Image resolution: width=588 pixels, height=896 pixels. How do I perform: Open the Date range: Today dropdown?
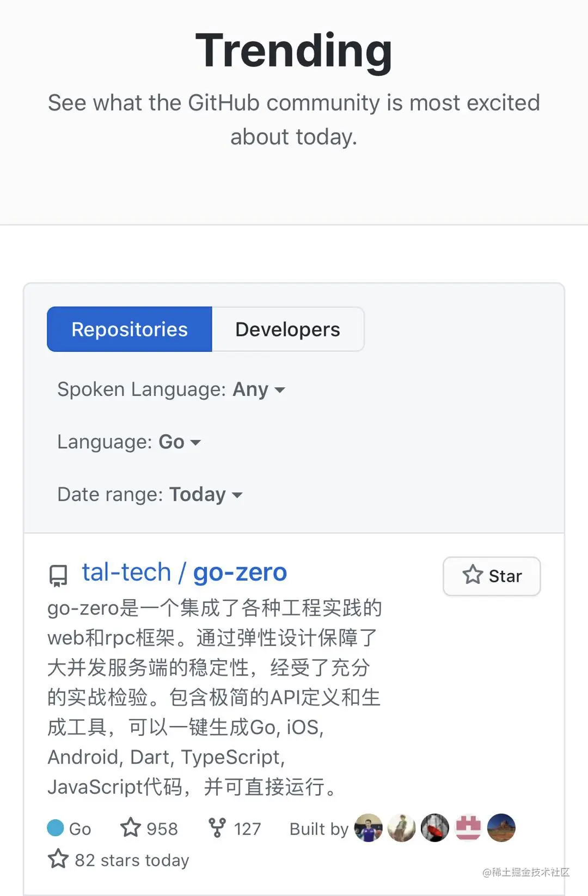[x=150, y=494]
